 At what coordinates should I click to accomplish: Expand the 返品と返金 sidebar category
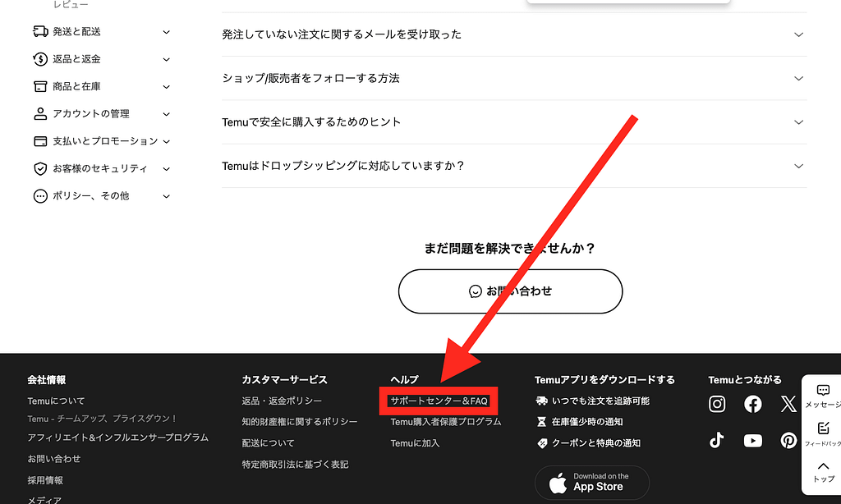(x=101, y=59)
